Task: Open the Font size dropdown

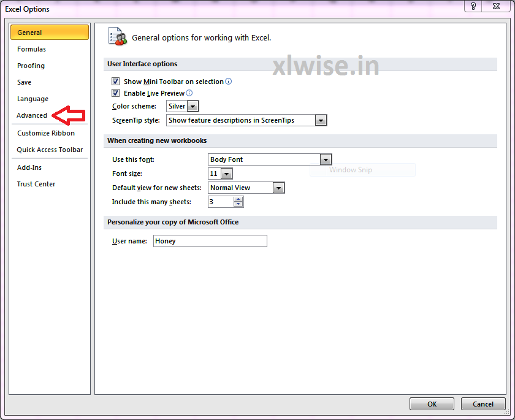Action: click(x=226, y=174)
